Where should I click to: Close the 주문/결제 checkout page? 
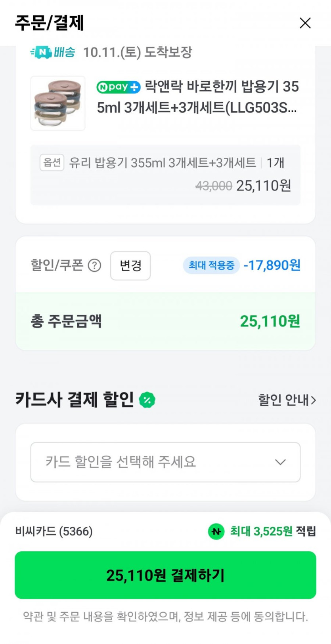pos(305,23)
